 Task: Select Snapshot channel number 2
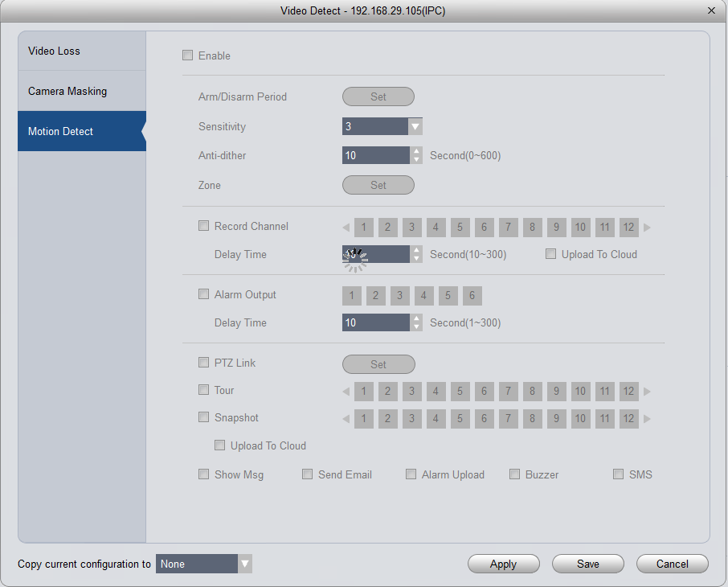387,419
